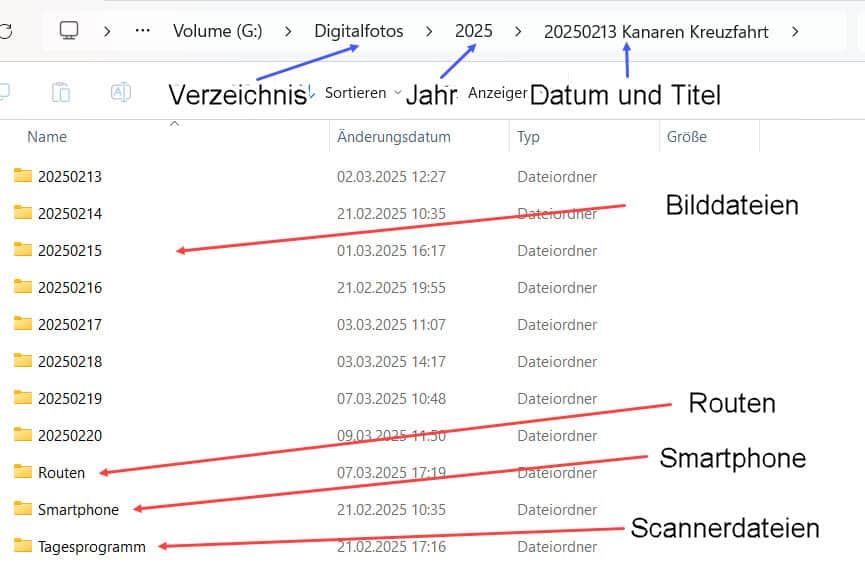
Task: Sort by the Typ column header
Action: (x=528, y=137)
